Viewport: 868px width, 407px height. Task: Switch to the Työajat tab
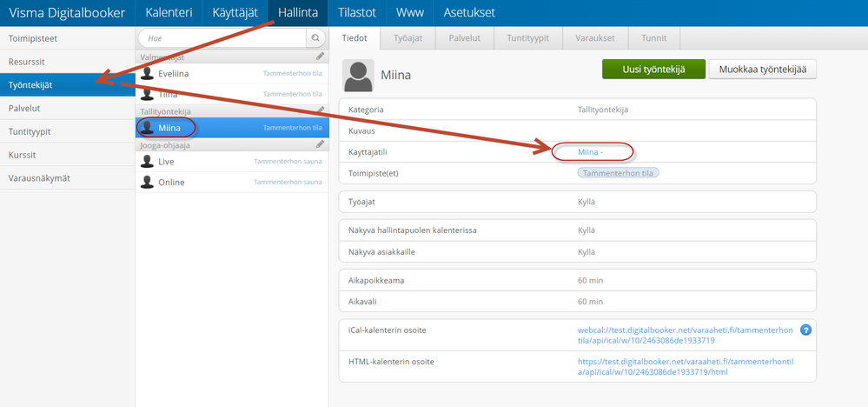point(408,38)
